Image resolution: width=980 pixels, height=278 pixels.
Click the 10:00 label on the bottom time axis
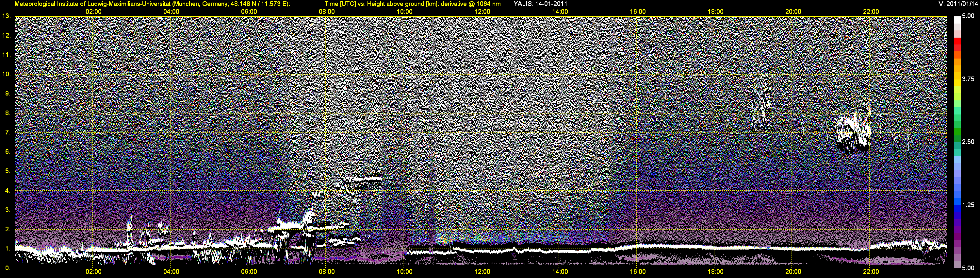(404, 272)
